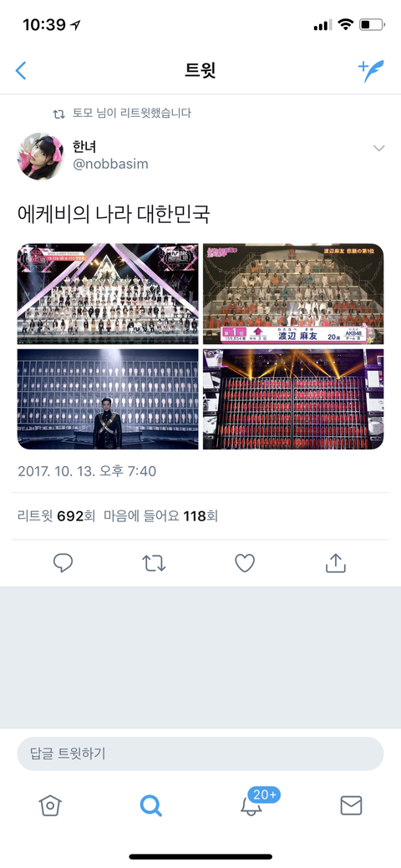
Task: Retweet using the arrows icon
Action: (154, 563)
